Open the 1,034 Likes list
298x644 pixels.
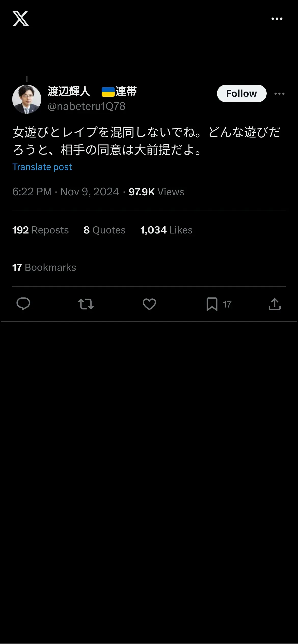(166, 230)
